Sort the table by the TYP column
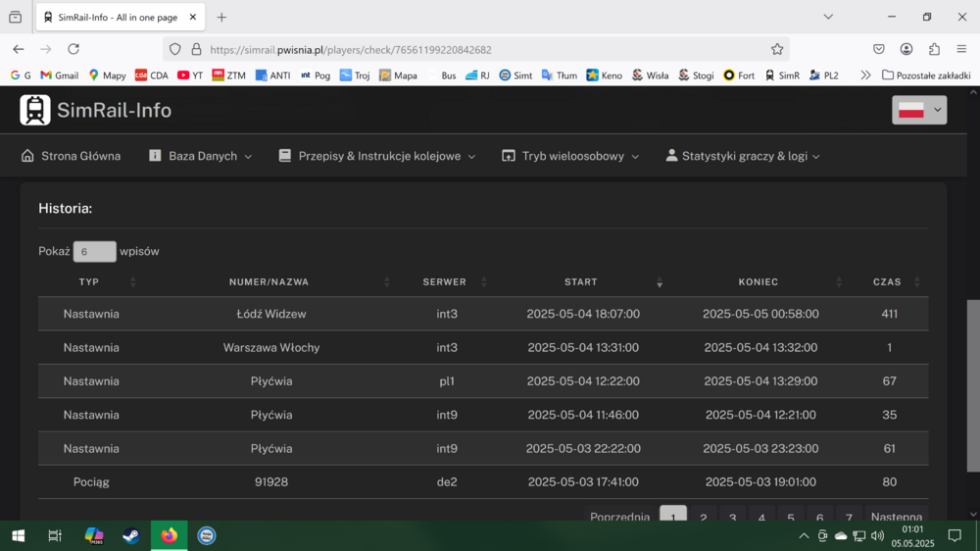980x551 pixels. [x=89, y=282]
